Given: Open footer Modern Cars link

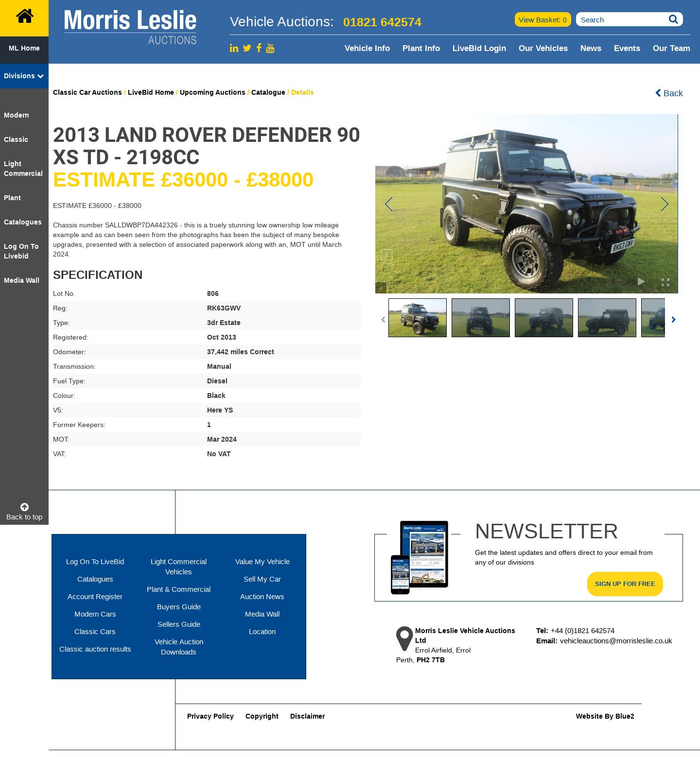Looking at the screenshot, I should tap(95, 614).
